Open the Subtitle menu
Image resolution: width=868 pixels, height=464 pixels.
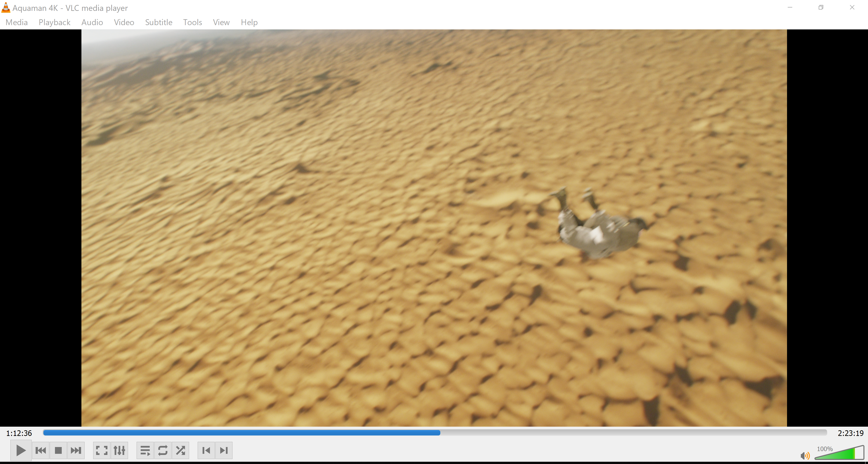[159, 22]
